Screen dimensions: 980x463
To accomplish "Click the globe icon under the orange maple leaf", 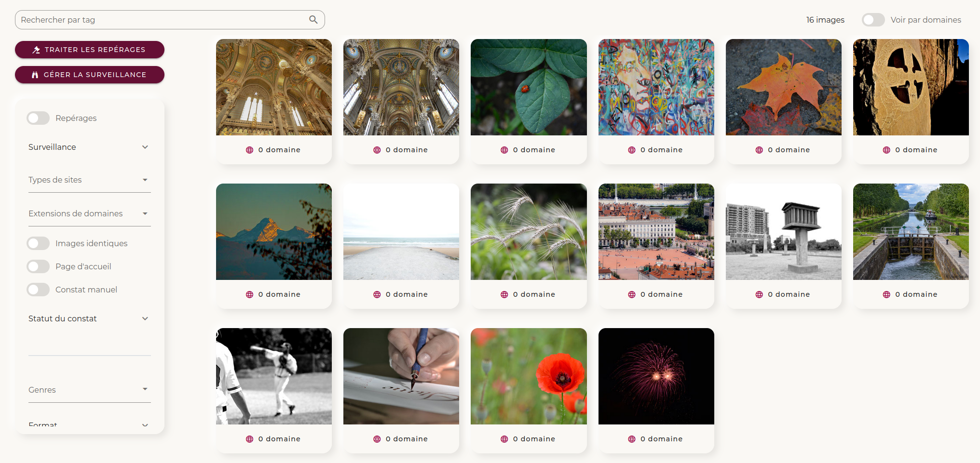I will click(x=759, y=150).
